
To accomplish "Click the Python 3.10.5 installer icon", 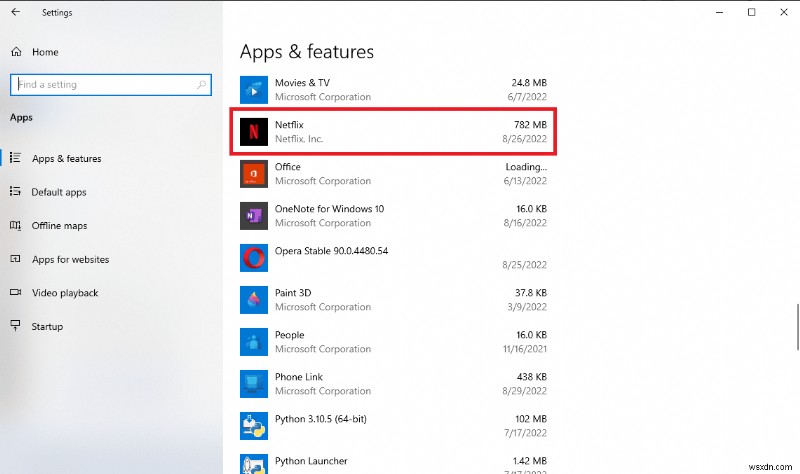I will coord(254,425).
